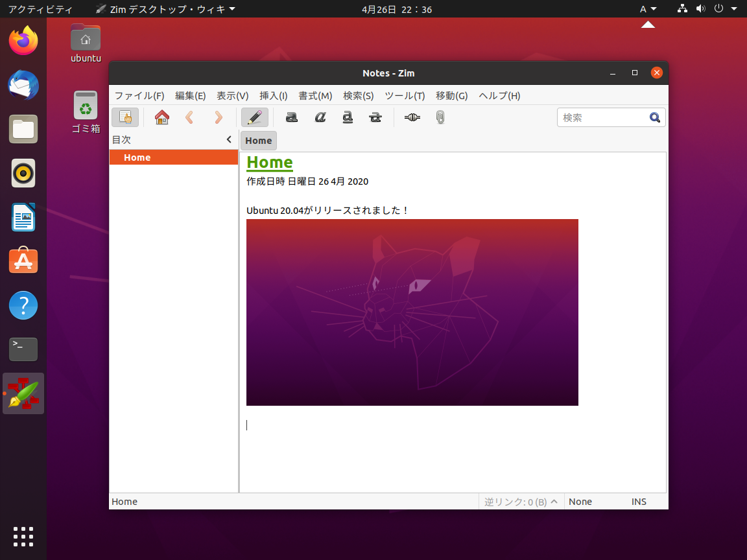Open the input method A menu
The width and height of the screenshot is (747, 560).
[648, 9]
